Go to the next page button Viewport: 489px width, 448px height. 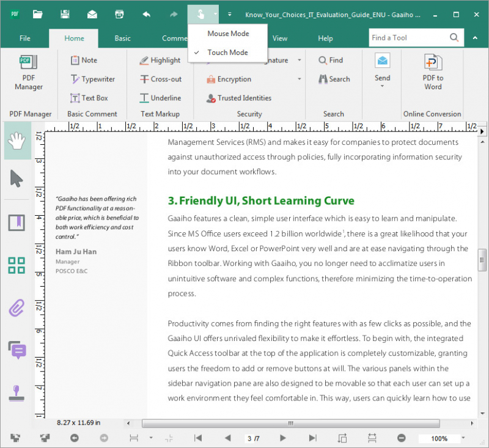coord(282,438)
